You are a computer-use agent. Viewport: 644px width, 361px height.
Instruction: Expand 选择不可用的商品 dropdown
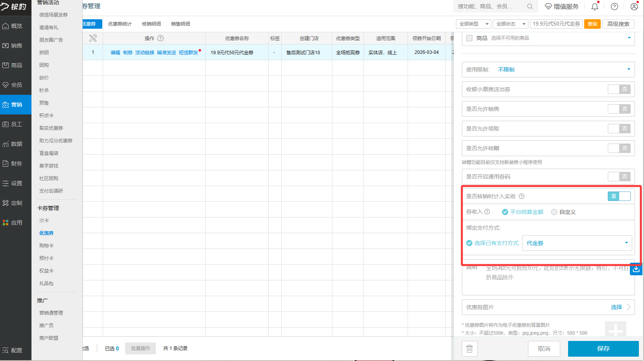(629, 38)
